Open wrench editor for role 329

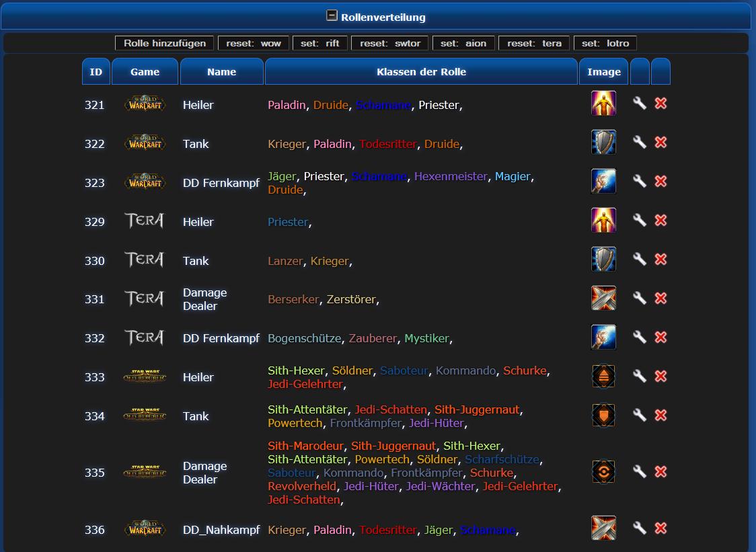tap(640, 220)
